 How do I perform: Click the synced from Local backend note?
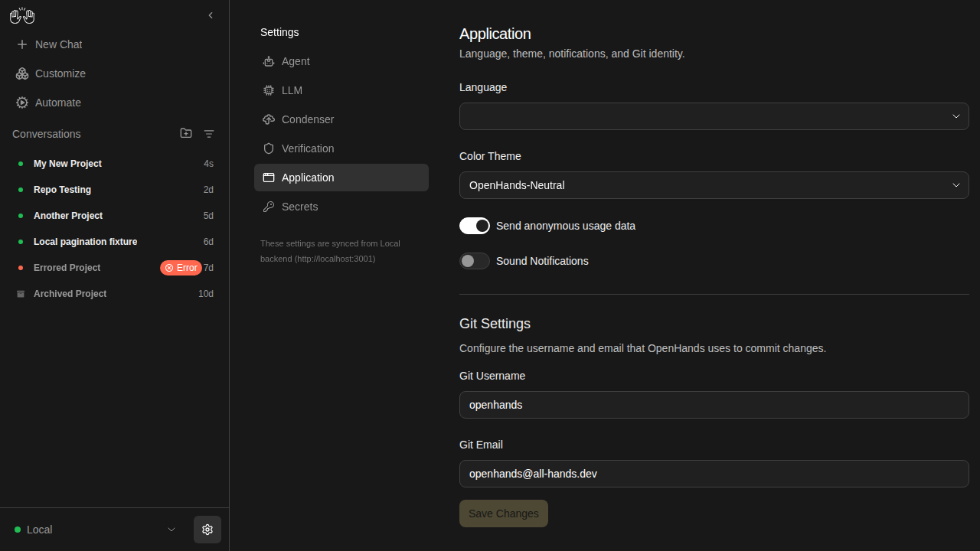tap(330, 251)
